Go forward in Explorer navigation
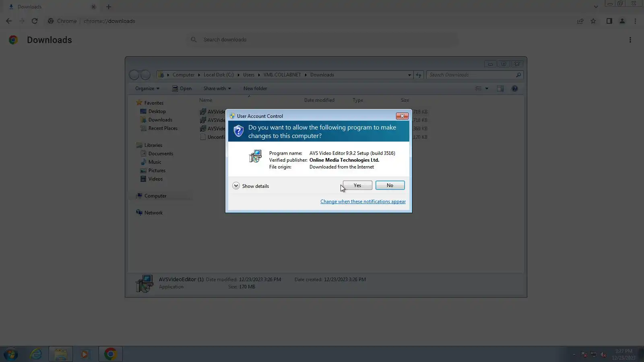644x362 pixels. tap(145, 75)
